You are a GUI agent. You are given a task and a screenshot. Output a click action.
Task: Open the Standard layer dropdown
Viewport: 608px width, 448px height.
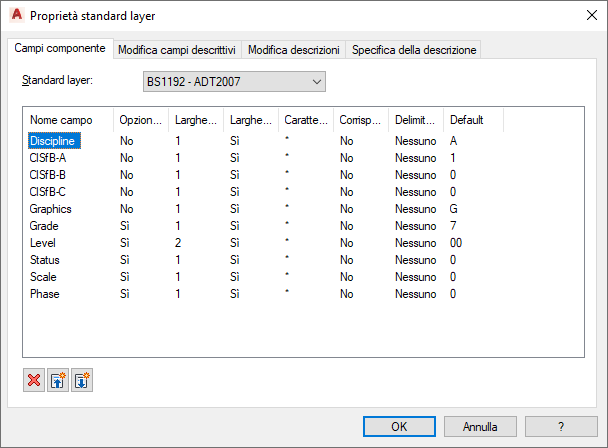coord(234,81)
